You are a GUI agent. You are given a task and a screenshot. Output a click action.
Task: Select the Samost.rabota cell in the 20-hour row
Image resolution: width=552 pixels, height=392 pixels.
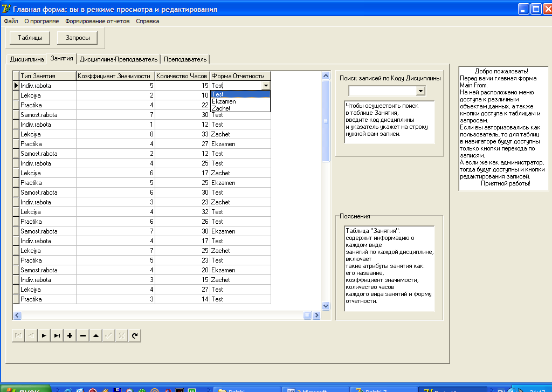tap(47, 270)
